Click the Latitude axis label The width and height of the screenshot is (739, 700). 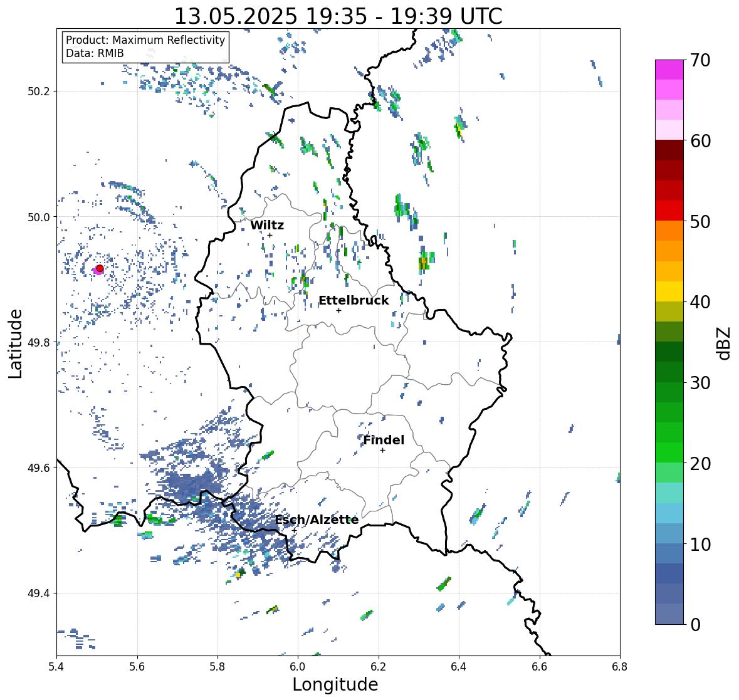click(x=15, y=343)
